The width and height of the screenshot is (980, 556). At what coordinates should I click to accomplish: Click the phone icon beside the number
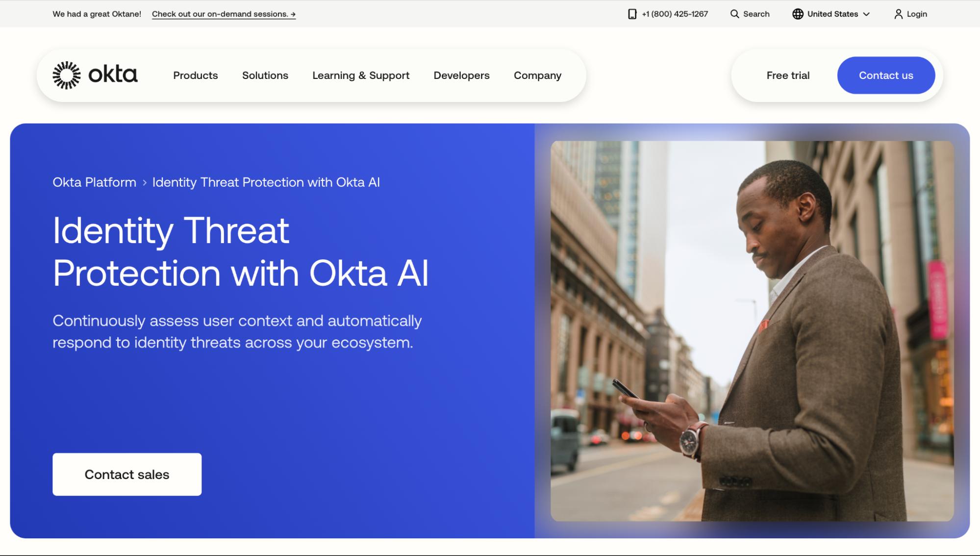(x=632, y=14)
